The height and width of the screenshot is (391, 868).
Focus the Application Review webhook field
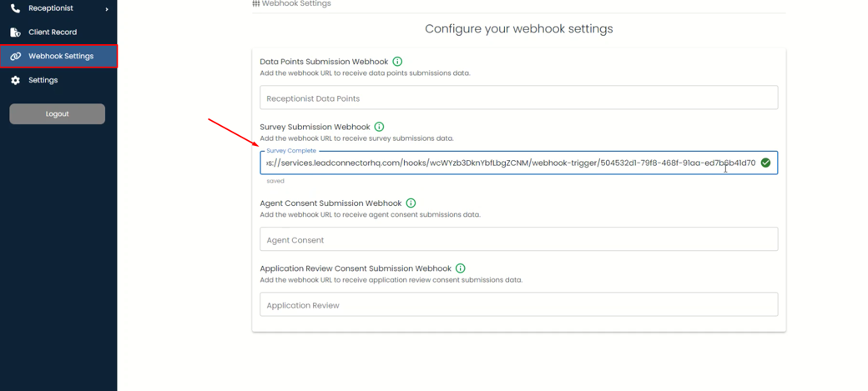coord(518,304)
